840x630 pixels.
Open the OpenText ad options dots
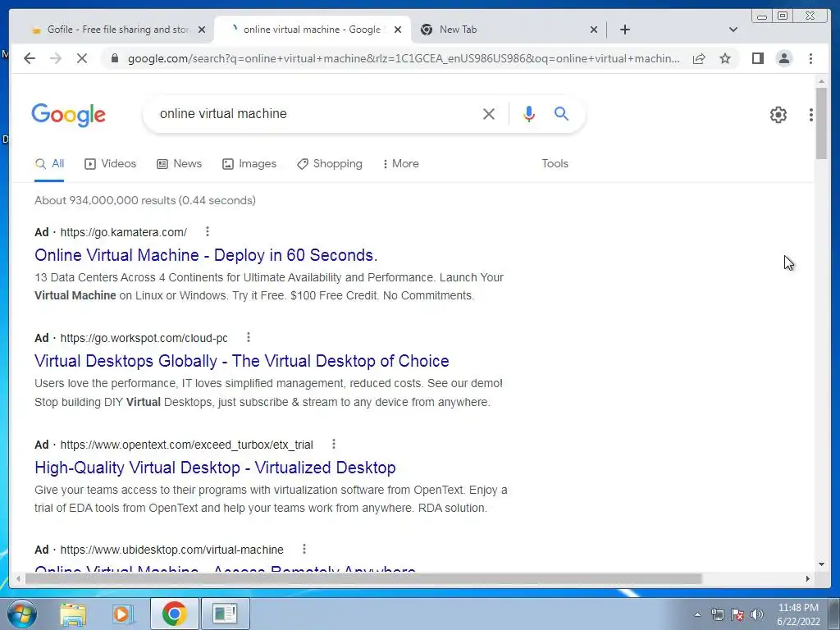[333, 444]
